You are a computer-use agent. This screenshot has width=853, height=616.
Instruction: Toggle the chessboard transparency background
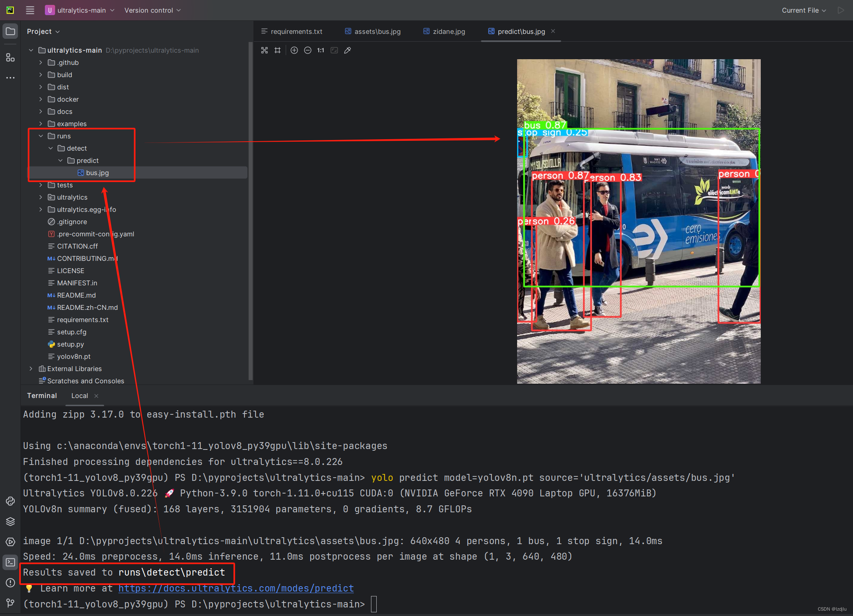pyautogui.click(x=264, y=50)
